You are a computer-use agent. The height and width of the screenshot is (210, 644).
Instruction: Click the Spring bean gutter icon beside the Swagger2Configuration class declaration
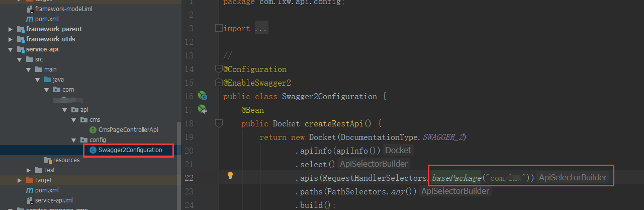[x=203, y=96]
